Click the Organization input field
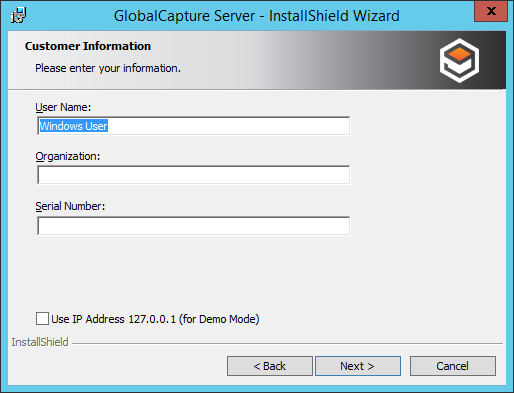 [194, 175]
